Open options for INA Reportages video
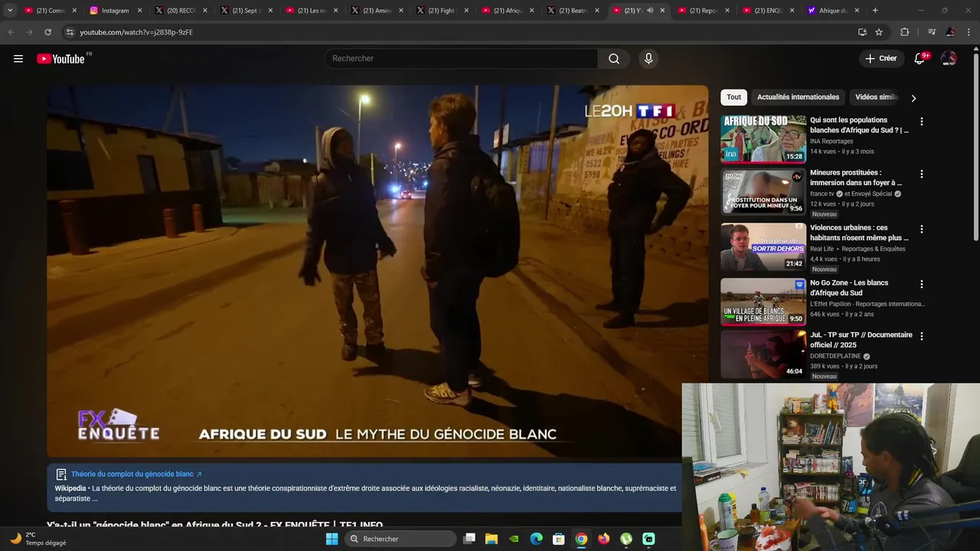980x551 pixels. (922, 121)
